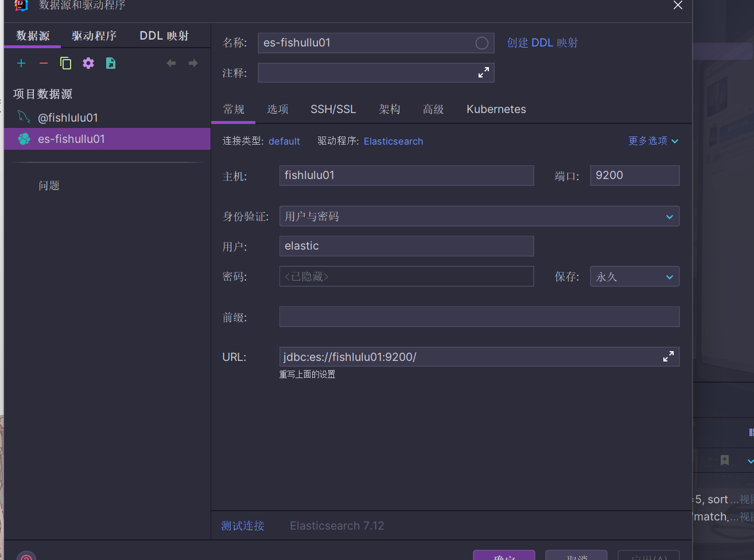Click the MySQL icon beside @fishlulu01

pos(24,117)
